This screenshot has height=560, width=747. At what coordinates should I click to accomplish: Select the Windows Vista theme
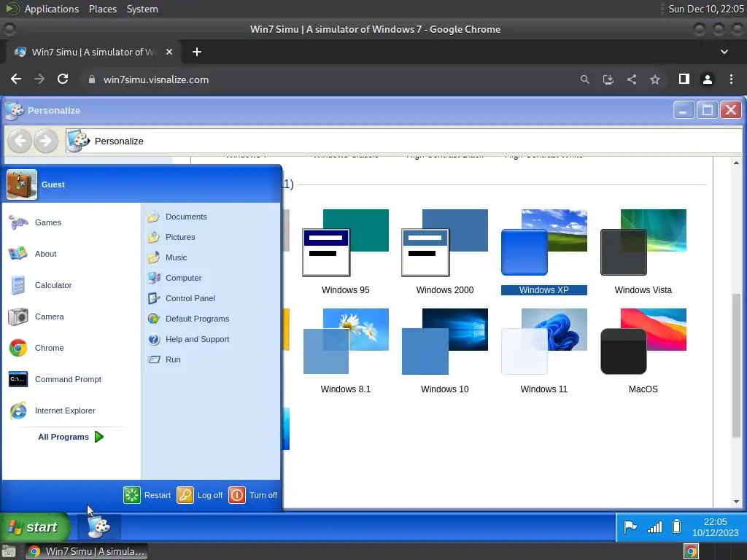[x=643, y=252]
